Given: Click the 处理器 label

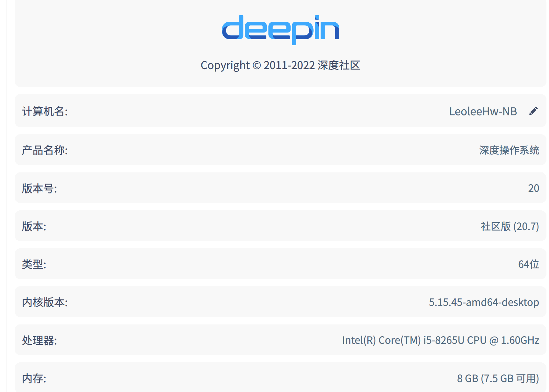Looking at the screenshot, I should click(x=40, y=340).
